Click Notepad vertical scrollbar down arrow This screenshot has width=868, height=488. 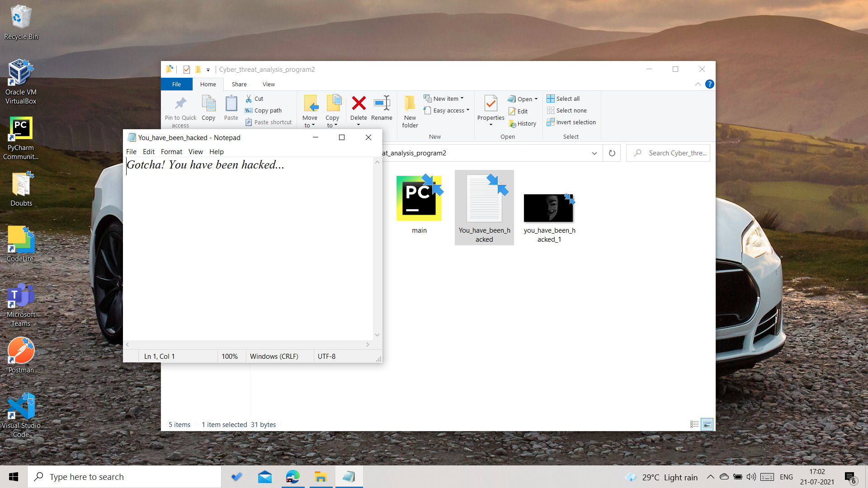[x=377, y=335]
